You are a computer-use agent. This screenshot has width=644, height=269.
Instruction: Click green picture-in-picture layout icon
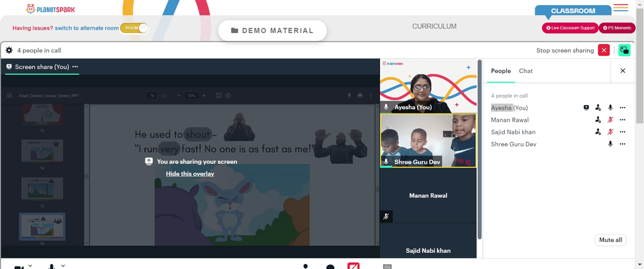[624, 50]
